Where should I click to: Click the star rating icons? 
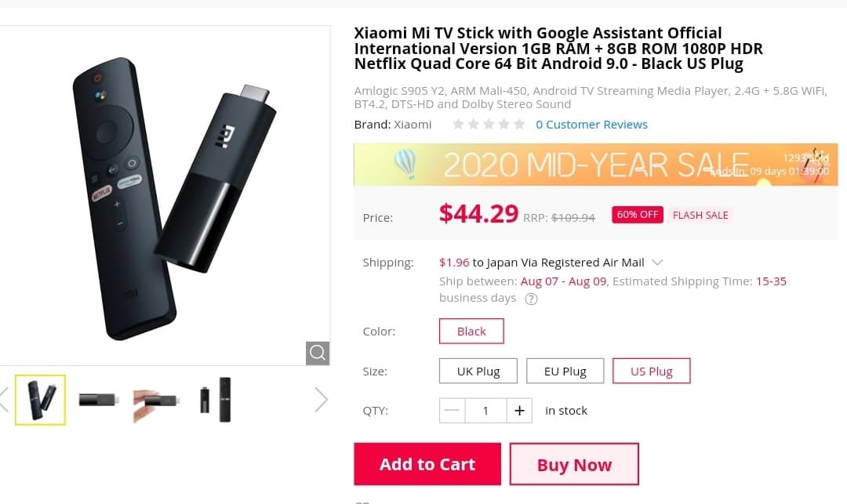tap(489, 124)
